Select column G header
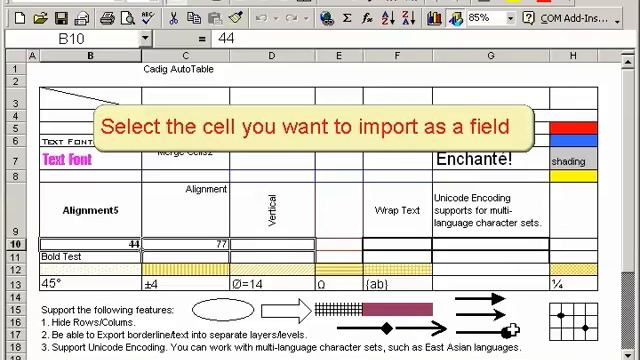 tap(491, 56)
